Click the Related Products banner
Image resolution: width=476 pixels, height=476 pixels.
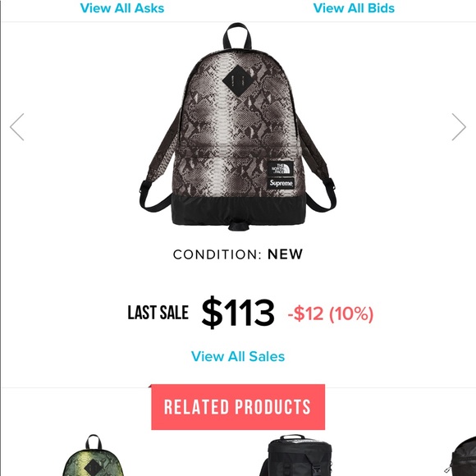pyautogui.click(x=238, y=407)
